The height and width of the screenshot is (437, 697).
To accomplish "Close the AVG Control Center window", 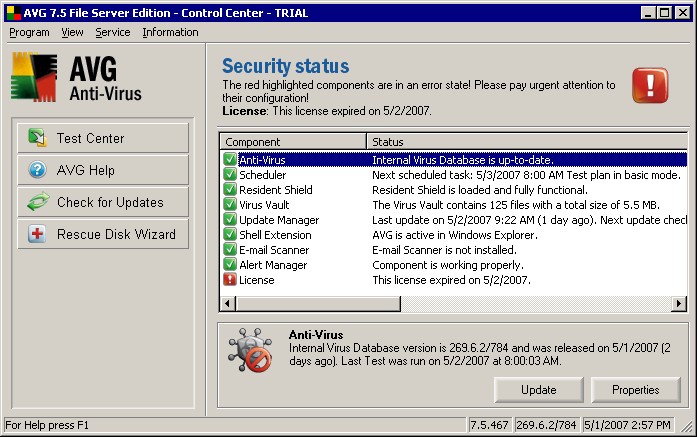I will (x=683, y=13).
